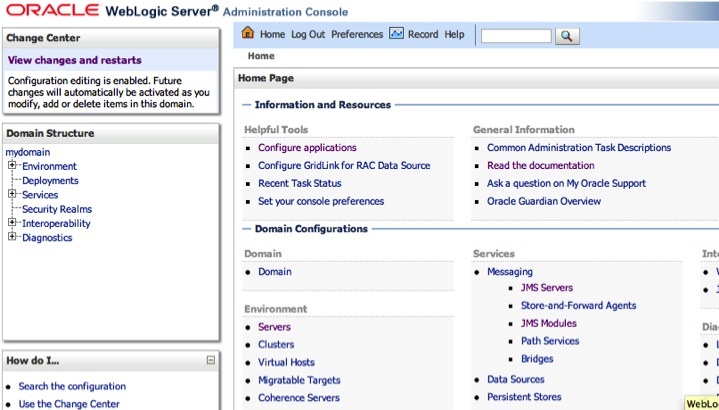Select Security Realms in the tree
This screenshot has height=410, width=719.
point(56,209)
